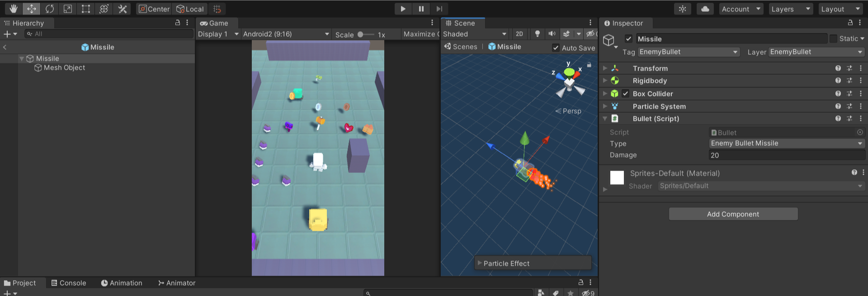Select the Rect tool
The height and width of the screenshot is (296, 868).
pyautogui.click(x=85, y=9)
